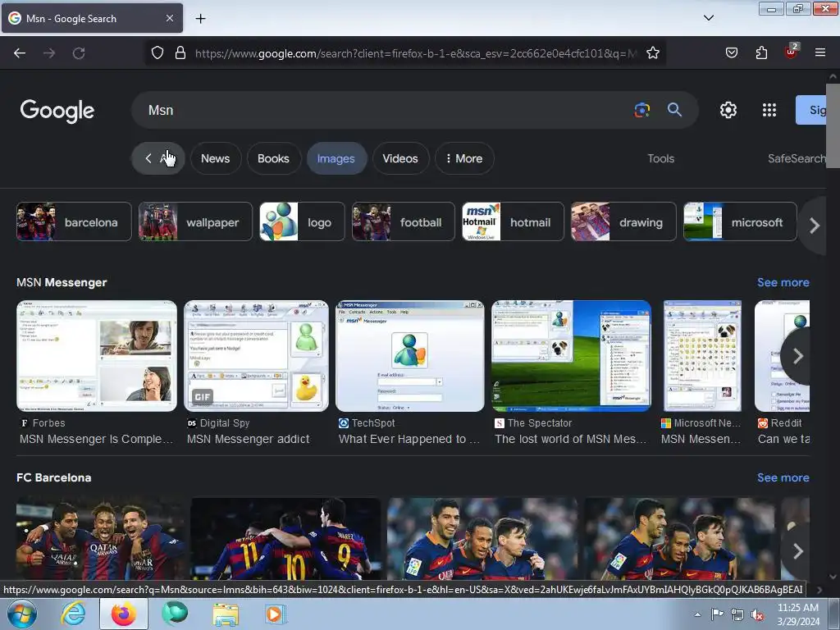Open The Spectator image thumbnail

pyautogui.click(x=571, y=356)
